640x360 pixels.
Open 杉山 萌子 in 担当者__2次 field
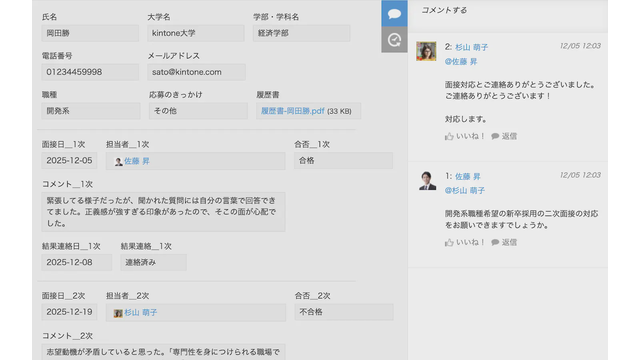click(141, 313)
